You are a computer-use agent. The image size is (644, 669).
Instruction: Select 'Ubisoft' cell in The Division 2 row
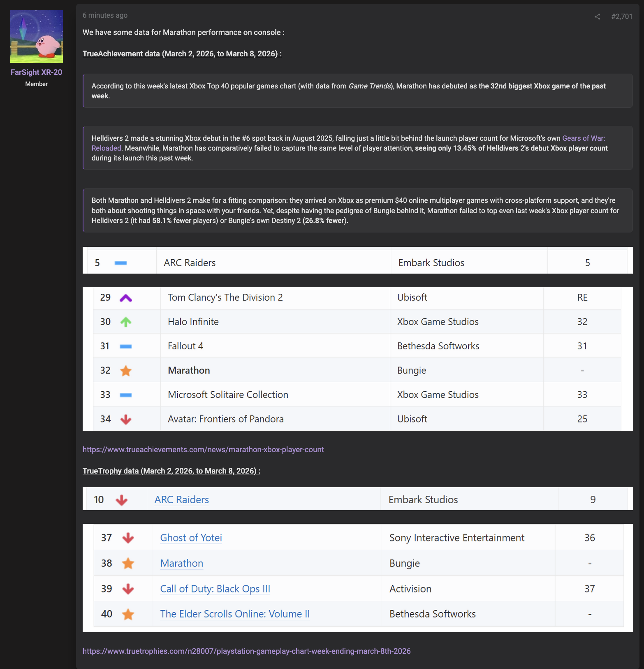(x=467, y=298)
